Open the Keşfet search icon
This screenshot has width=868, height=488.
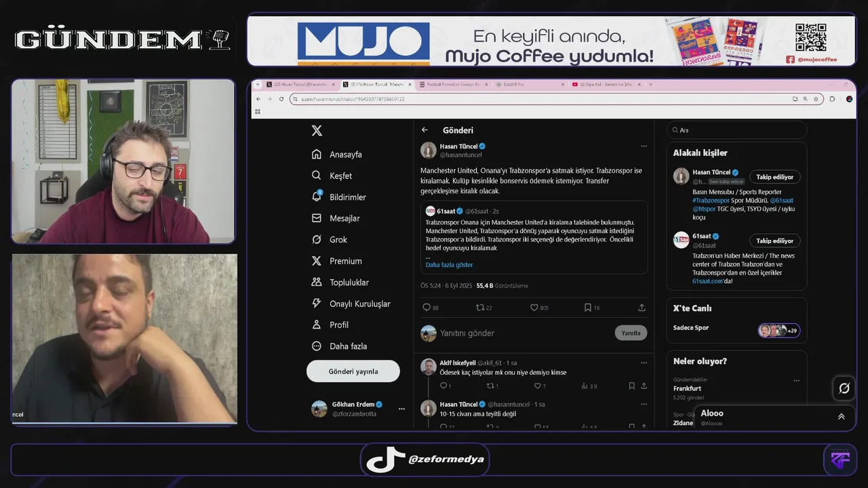click(317, 176)
